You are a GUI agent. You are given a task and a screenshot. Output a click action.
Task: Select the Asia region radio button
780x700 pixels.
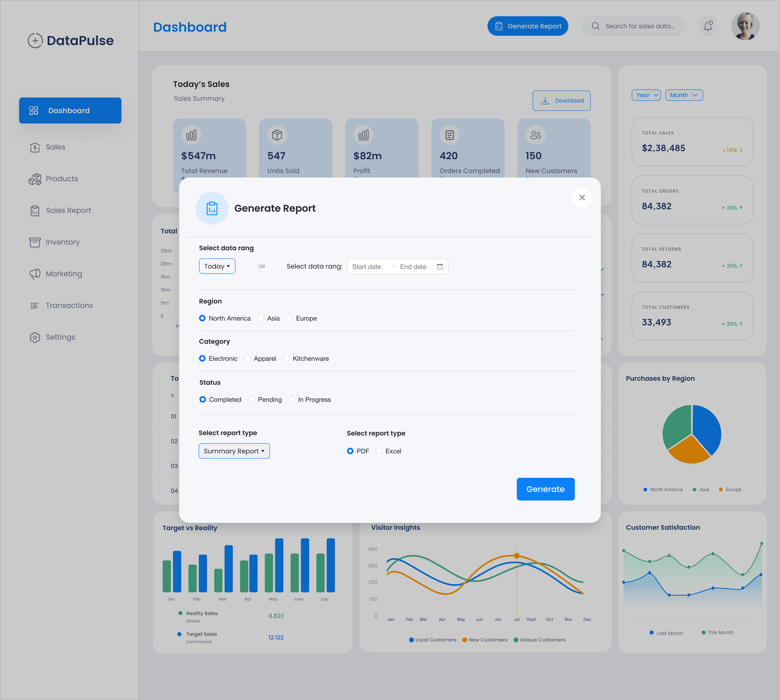(261, 318)
